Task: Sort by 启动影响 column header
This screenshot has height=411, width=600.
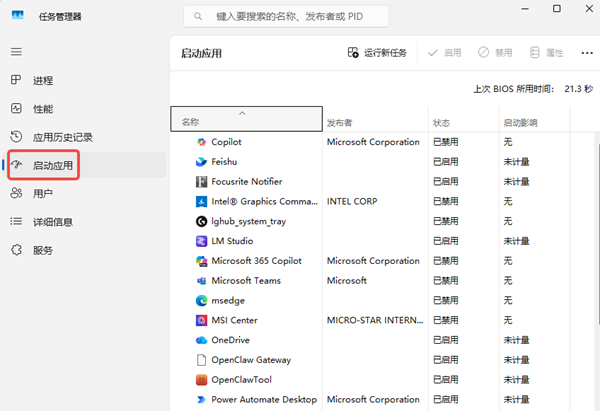Action: point(535,119)
